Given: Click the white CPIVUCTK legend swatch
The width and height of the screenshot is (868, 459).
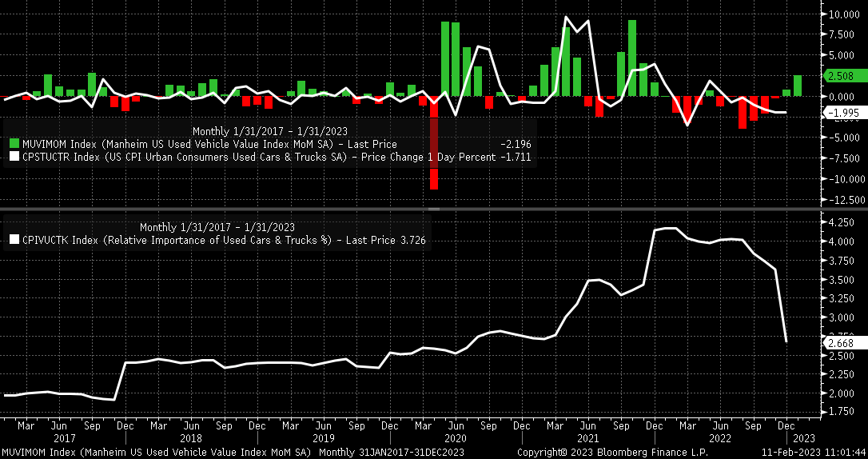Looking at the screenshot, I should (x=14, y=240).
